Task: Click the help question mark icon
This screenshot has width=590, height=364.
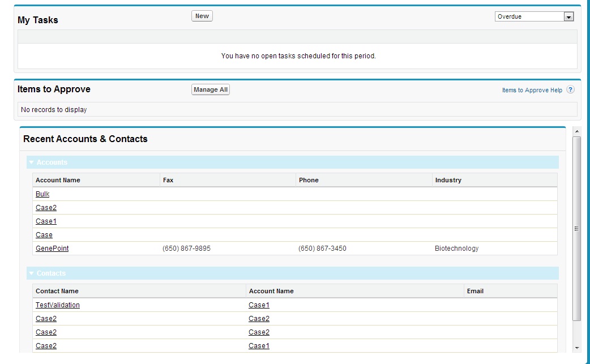Action: point(570,89)
